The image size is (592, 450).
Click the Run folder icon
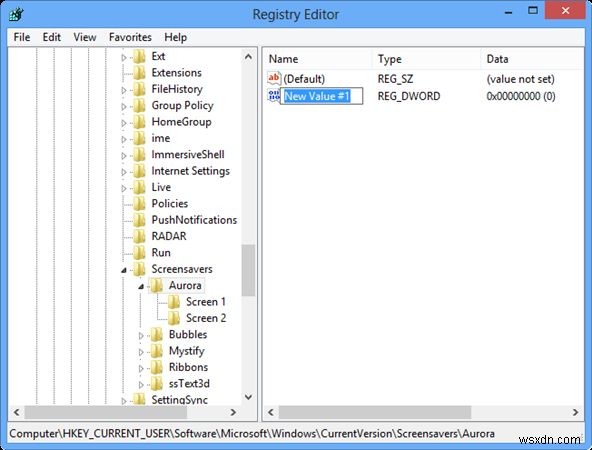(139, 253)
